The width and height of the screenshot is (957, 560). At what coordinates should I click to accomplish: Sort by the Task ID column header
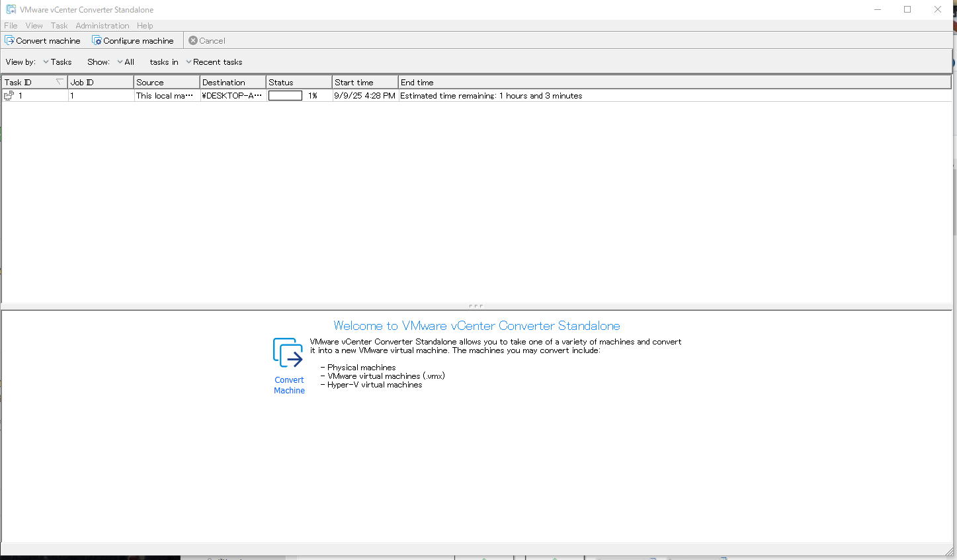click(26, 83)
